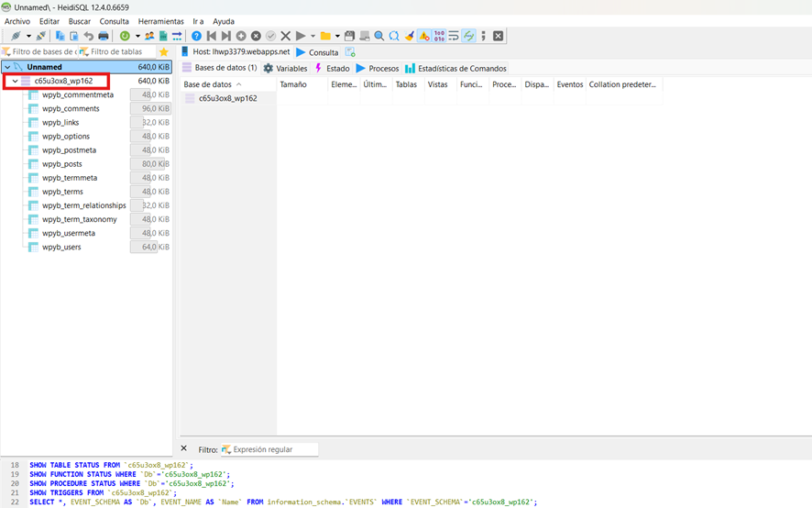812x508 pixels.
Task: Select the Host: lhwp3379.webapps.net tab
Action: click(x=236, y=52)
